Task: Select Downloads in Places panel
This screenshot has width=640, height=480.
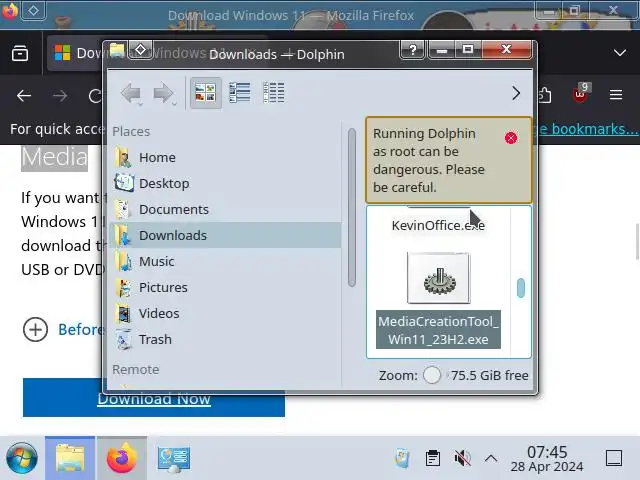Action: [225, 236]
